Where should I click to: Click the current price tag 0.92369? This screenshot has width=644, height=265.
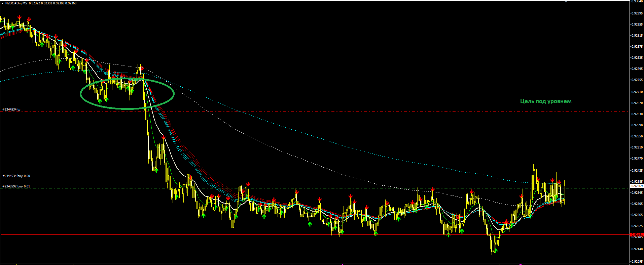637,186
